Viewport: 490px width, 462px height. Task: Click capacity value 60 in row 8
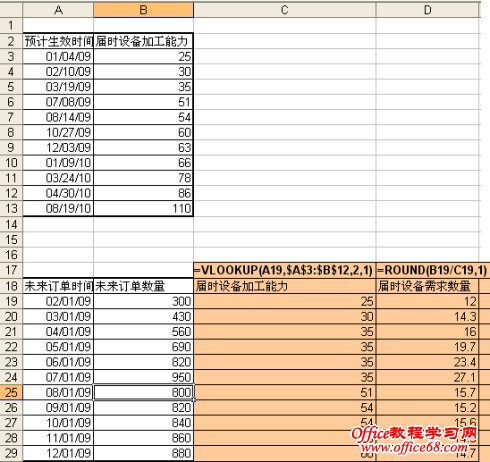tap(143, 133)
